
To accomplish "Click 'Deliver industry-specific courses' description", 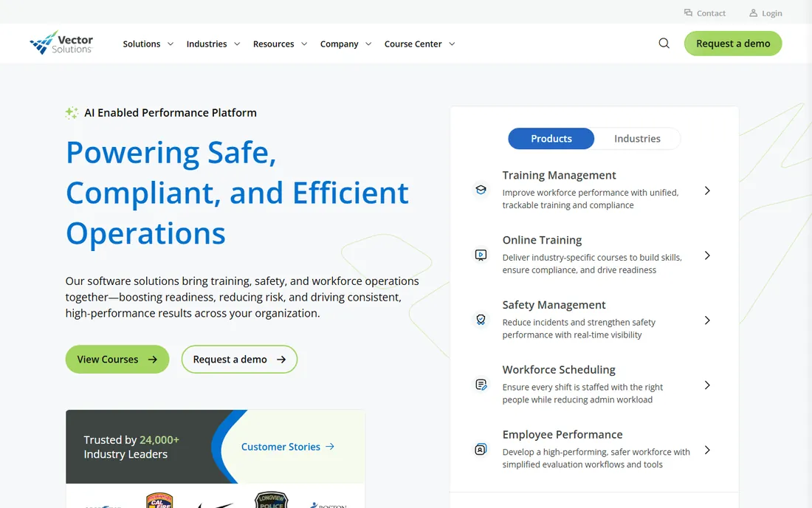I will coord(592,264).
